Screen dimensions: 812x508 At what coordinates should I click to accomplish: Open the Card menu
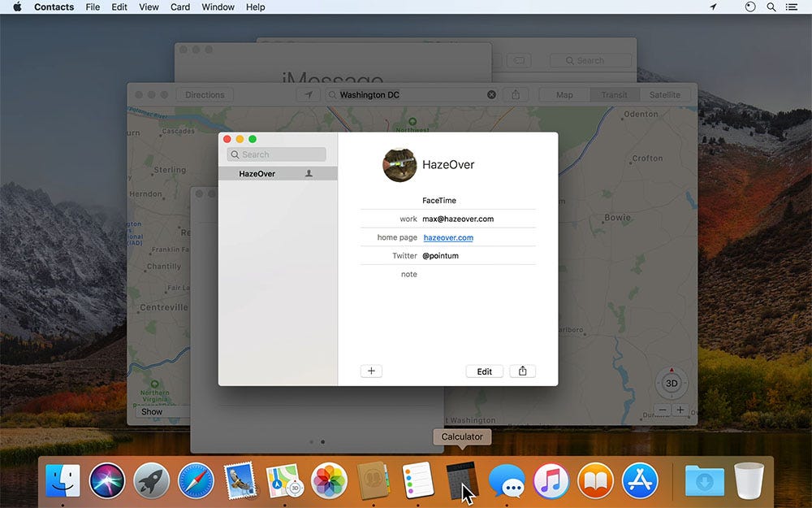pos(180,7)
